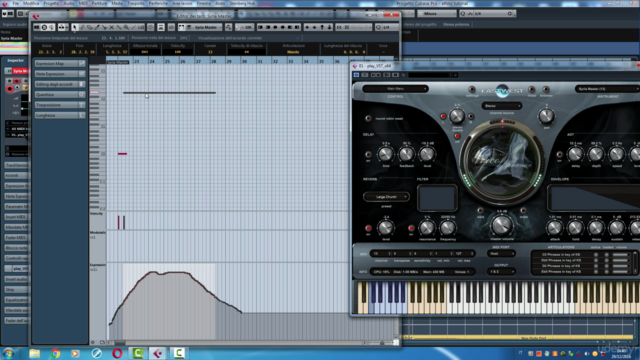
Task: Open the Large Church reverb preset dropdown
Action: (x=386, y=197)
